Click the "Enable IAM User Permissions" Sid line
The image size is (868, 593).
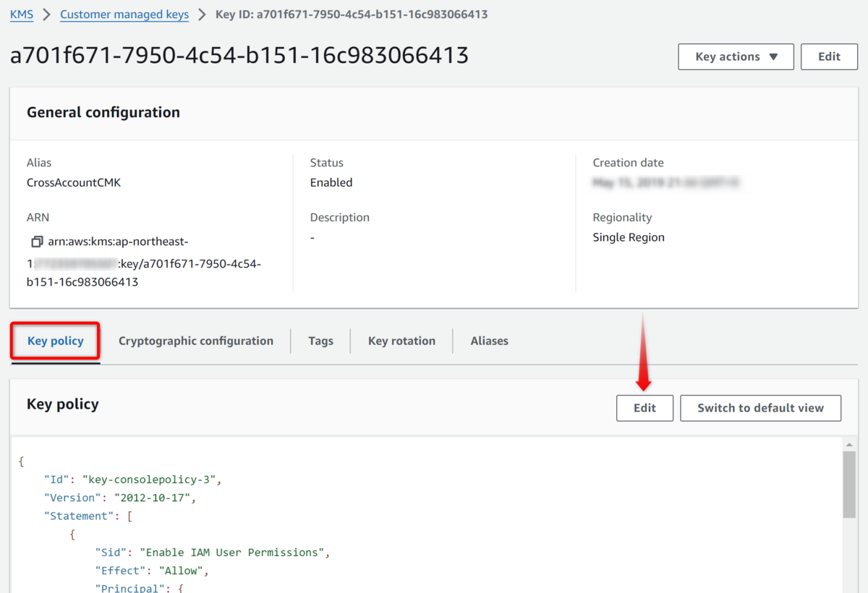point(213,553)
